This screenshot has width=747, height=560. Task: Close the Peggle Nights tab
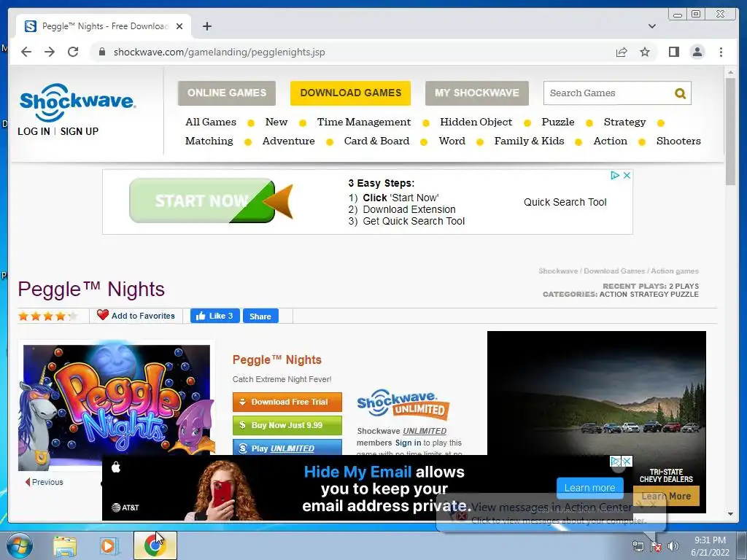(179, 26)
